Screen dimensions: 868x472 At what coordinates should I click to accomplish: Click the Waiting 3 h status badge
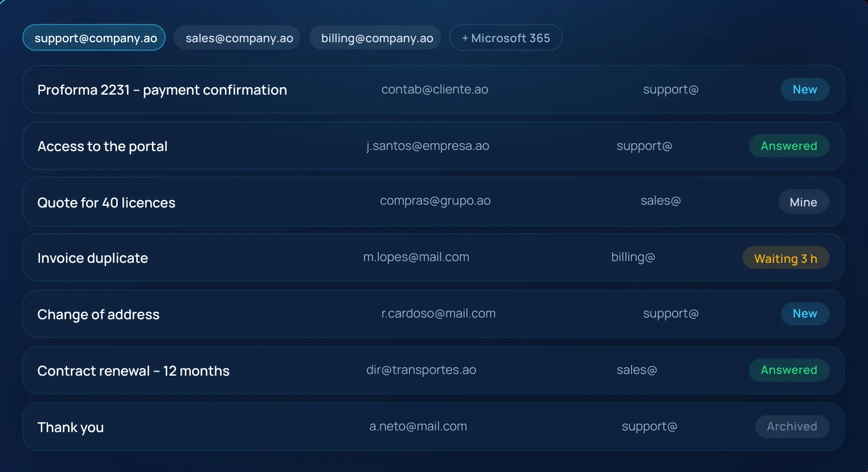[x=785, y=258]
